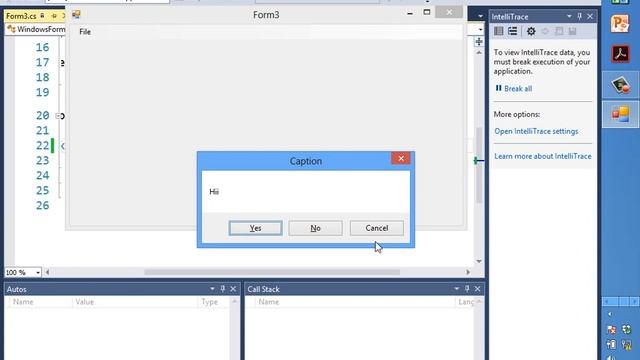Click the editor vertical scrollbar up arrow

[479, 53]
